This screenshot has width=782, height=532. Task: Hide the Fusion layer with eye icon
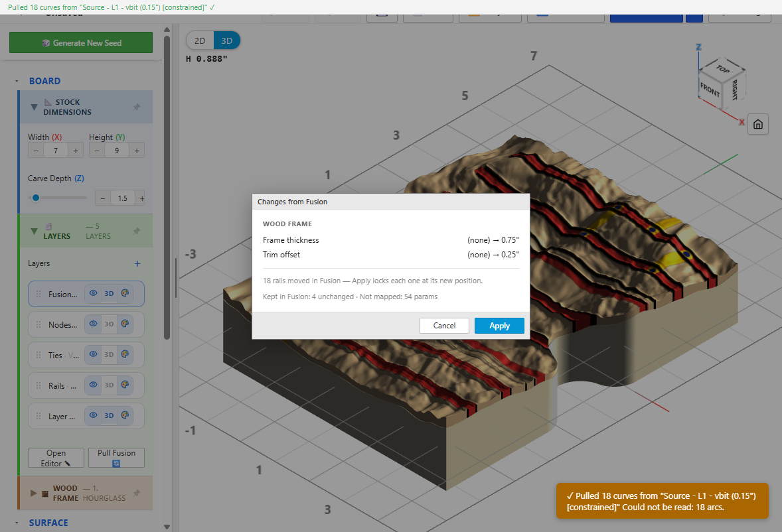pos(93,293)
